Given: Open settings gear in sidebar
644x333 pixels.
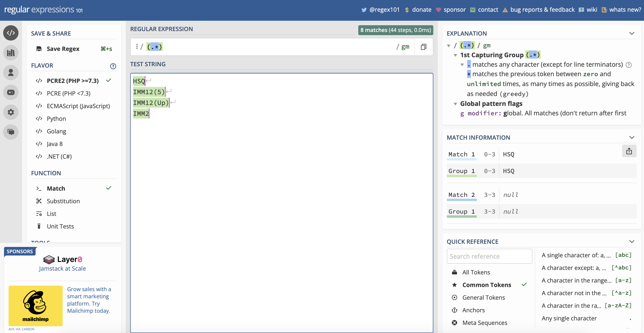Looking at the screenshot, I should pos(11,112).
